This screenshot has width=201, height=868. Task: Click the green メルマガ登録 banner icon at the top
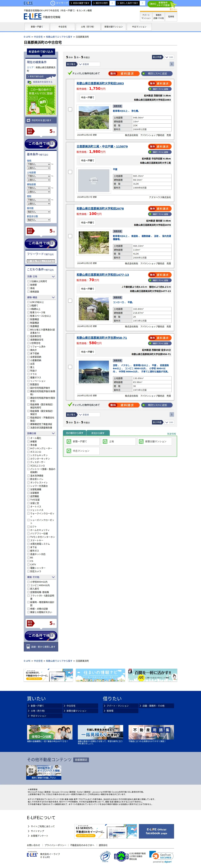click(x=162, y=4)
